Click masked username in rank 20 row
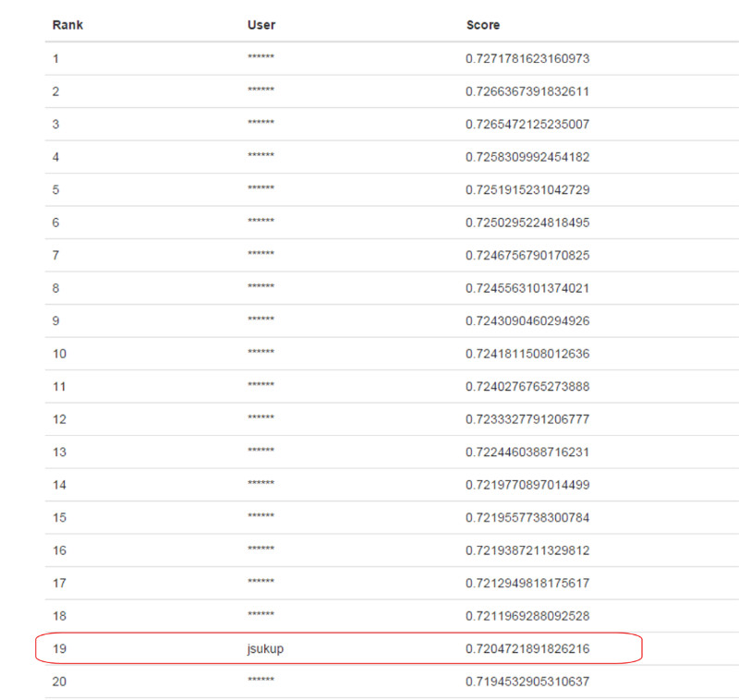This screenshot has height=700, width=739. (261, 680)
